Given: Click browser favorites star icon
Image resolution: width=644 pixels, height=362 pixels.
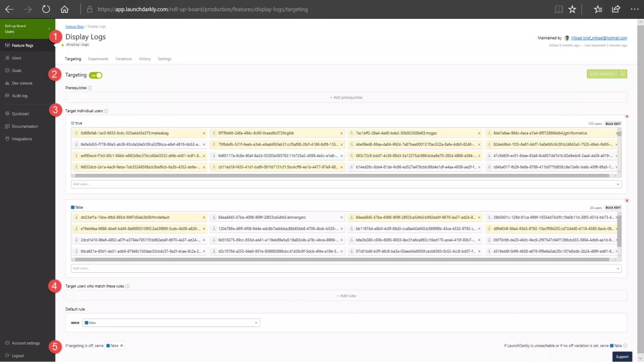Looking at the screenshot, I should tap(572, 9).
